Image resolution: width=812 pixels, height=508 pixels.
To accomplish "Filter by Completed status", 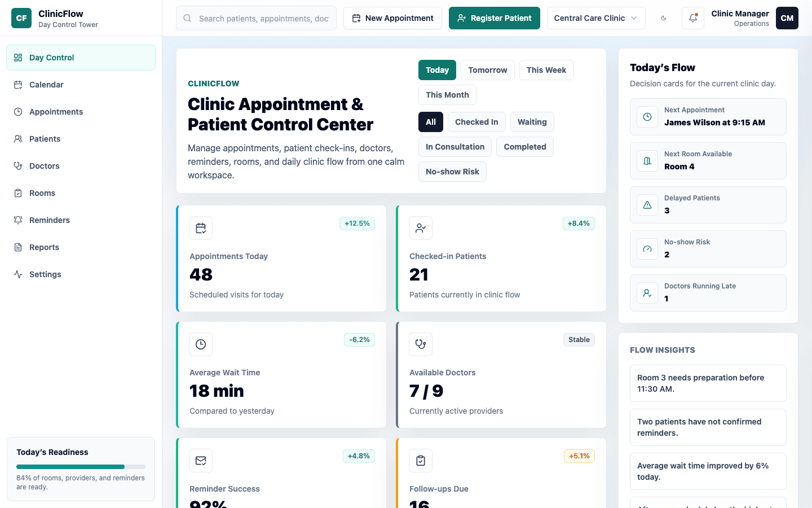I will click(x=525, y=147).
